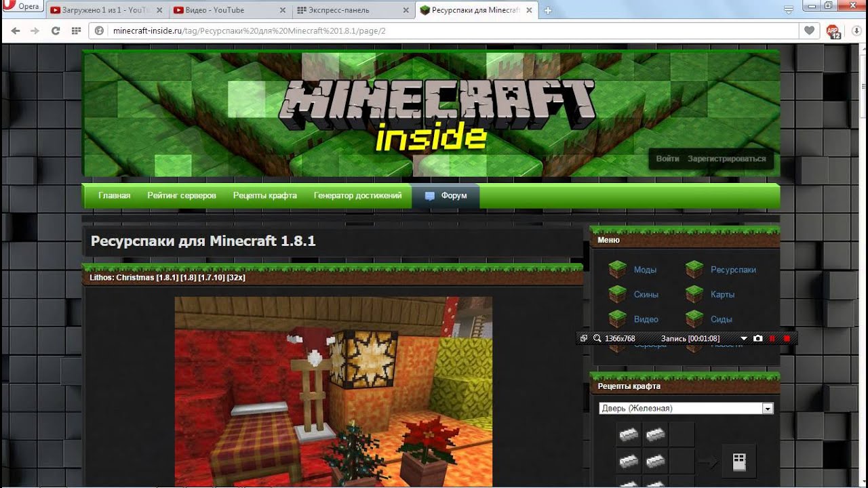Add page to bookmarks with heart icon

tap(809, 30)
